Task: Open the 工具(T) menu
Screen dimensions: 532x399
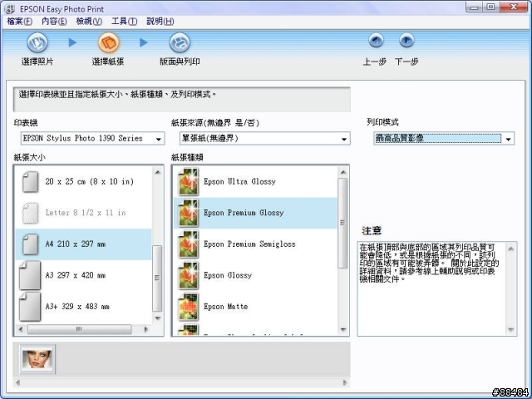Action: point(125,22)
